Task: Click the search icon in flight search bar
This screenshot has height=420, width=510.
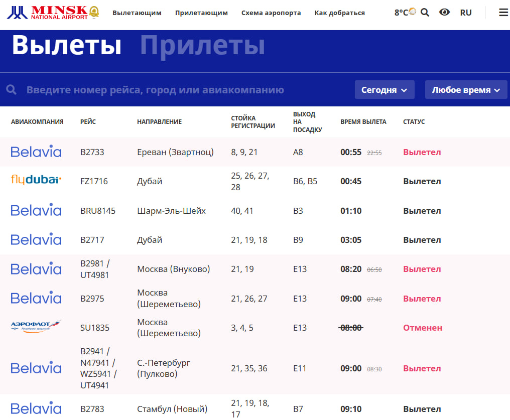Action: (12, 90)
